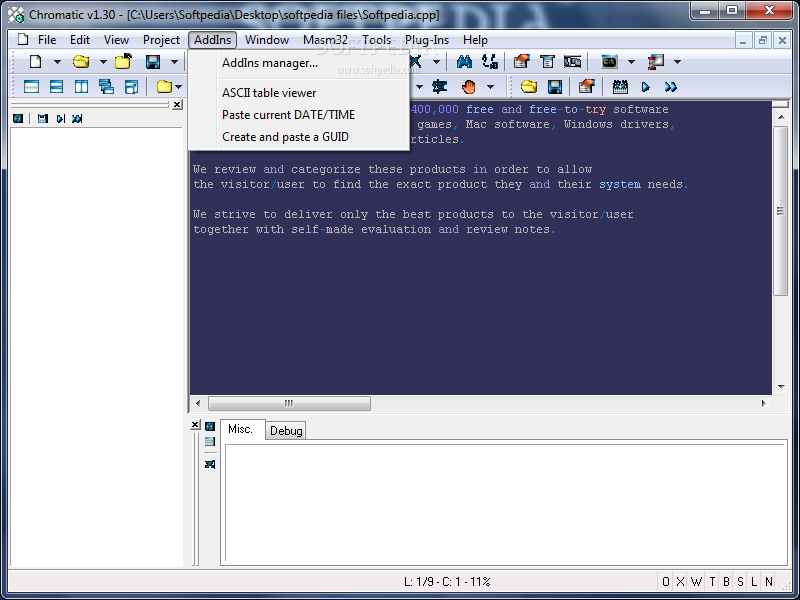The height and width of the screenshot is (600, 800).
Task: Click the double step arrows icon in left panel
Action: pos(77,119)
